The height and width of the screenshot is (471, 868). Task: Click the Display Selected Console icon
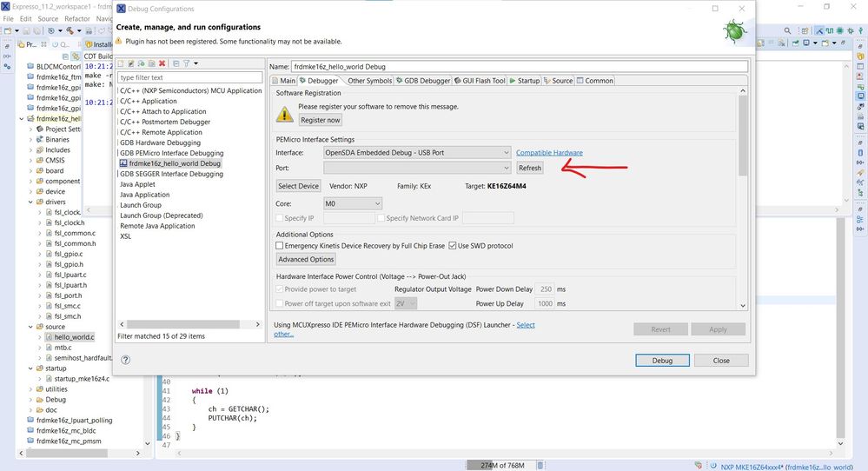tap(806, 43)
